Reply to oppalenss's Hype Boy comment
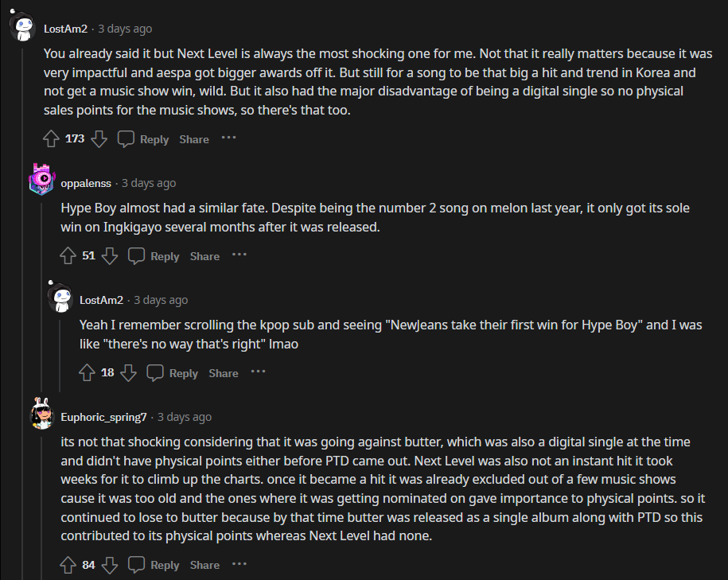The image size is (728, 580). point(154,256)
